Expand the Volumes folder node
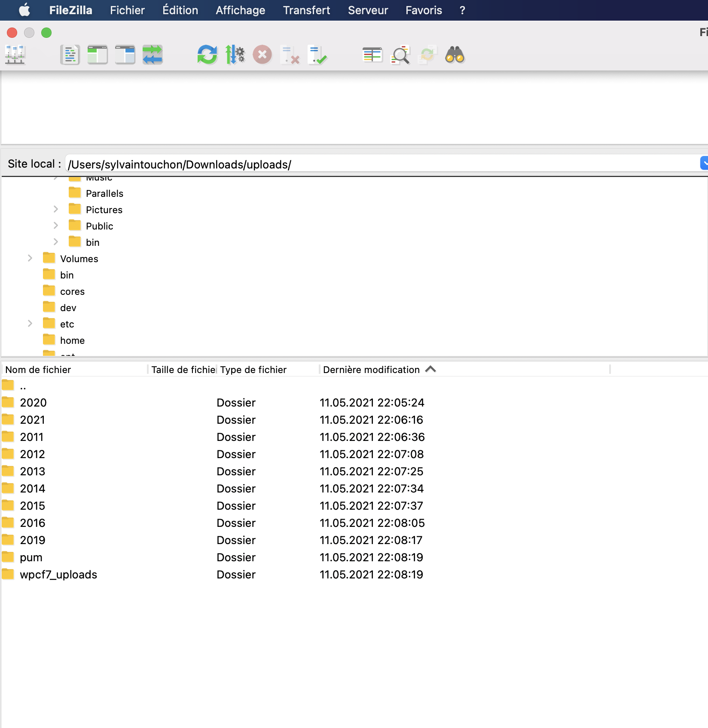 click(x=30, y=258)
